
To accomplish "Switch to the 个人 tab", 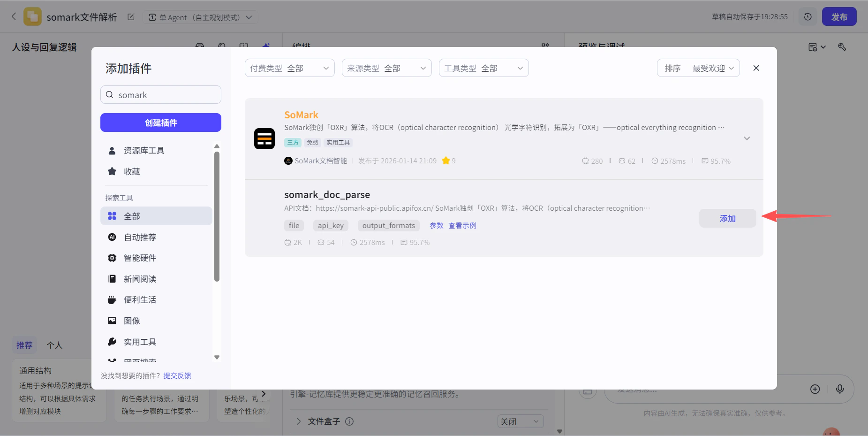I will tap(54, 344).
